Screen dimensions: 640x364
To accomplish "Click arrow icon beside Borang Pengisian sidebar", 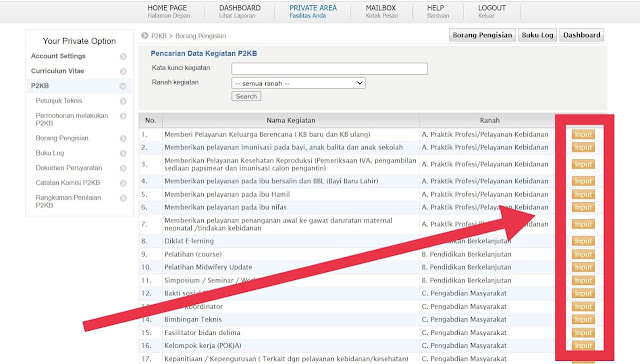I will click(x=123, y=139).
